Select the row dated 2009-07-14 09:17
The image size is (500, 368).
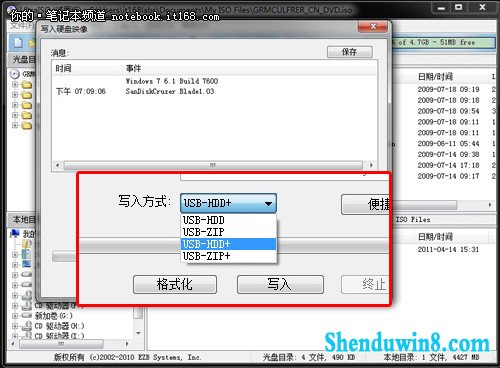click(x=448, y=176)
